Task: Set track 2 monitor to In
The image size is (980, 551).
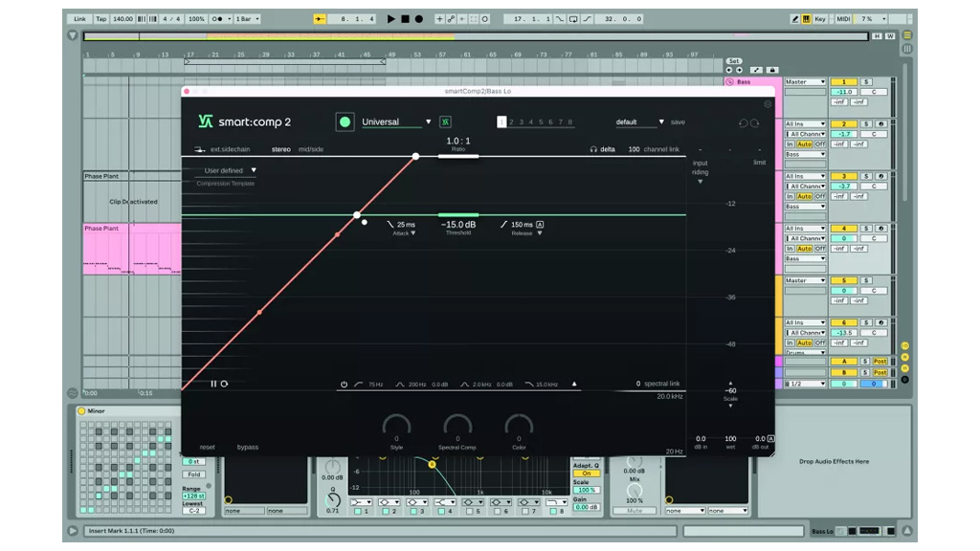Action: tap(790, 143)
